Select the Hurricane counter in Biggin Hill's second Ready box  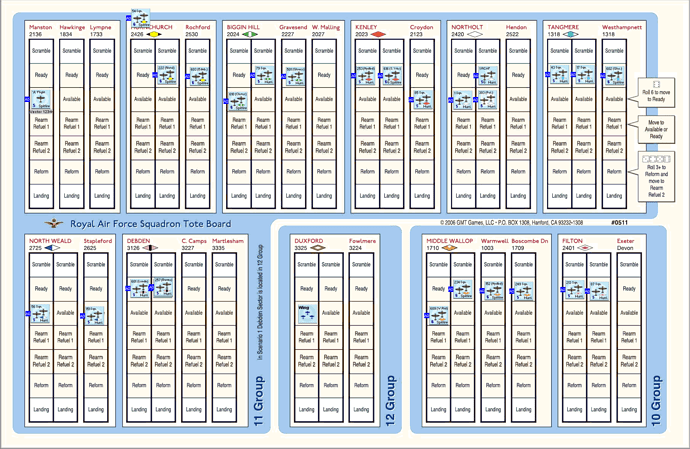(264, 75)
